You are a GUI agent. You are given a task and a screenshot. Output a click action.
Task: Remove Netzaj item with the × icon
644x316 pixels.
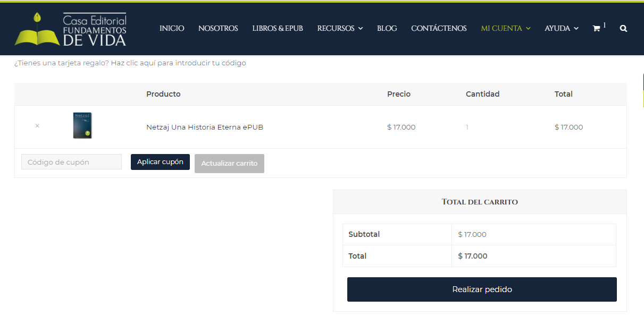[x=37, y=126]
